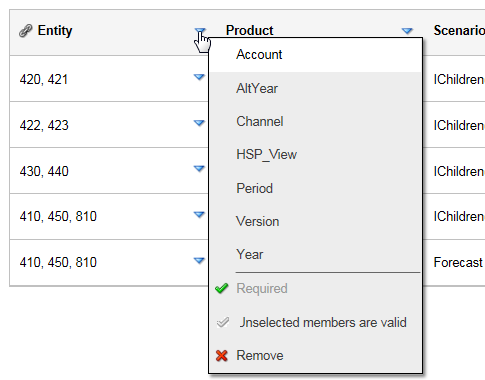
Task: Click the gray checkmark for Unselected members
Action: pos(222,322)
